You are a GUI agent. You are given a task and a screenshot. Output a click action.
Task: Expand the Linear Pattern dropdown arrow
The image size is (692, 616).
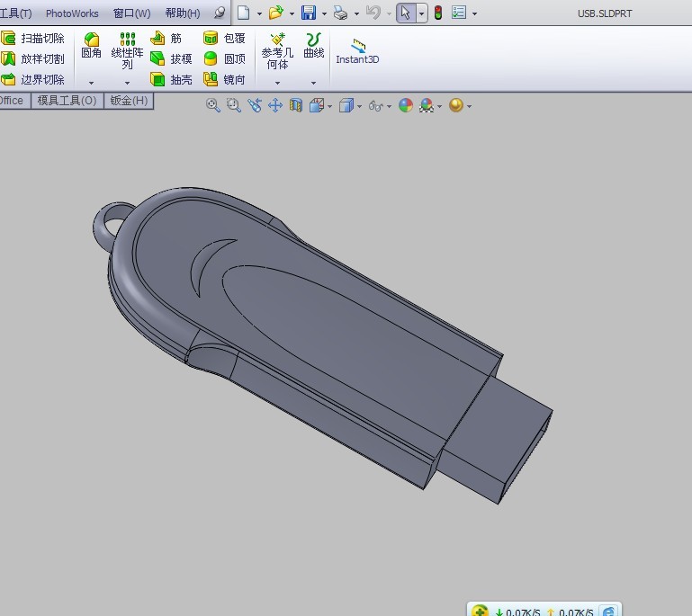[127, 83]
